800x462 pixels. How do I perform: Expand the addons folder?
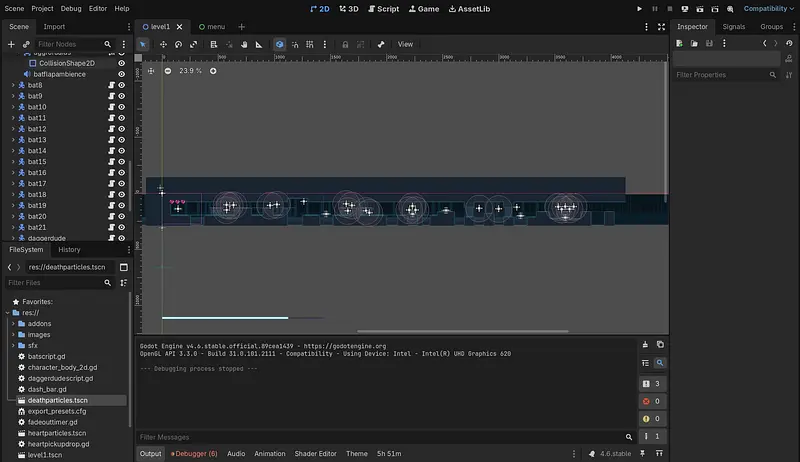[13, 324]
